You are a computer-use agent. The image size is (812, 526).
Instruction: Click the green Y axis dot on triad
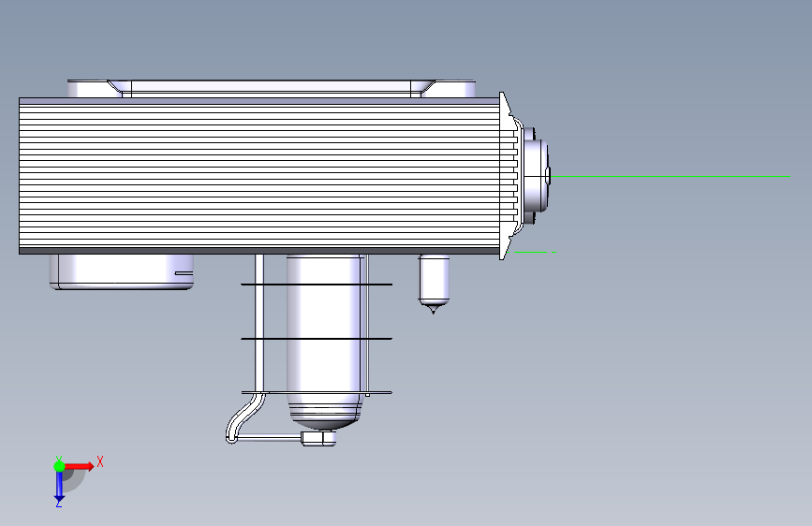pyautogui.click(x=59, y=466)
